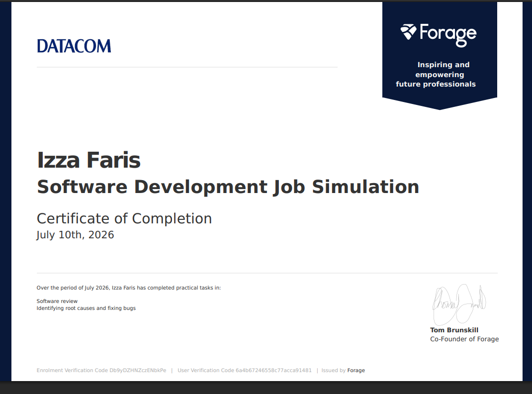Click the 'Software review' task line
The height and width of the screenshot is (394, 532).
57,301
